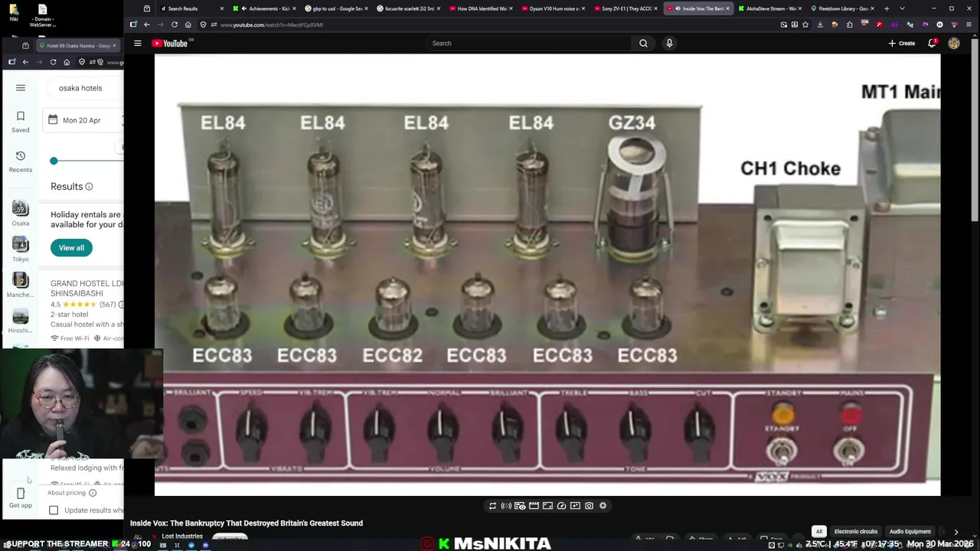Take a video screenshot with camera icon
980x551 pixels.
pyautogui.click(x=589, y=506)
